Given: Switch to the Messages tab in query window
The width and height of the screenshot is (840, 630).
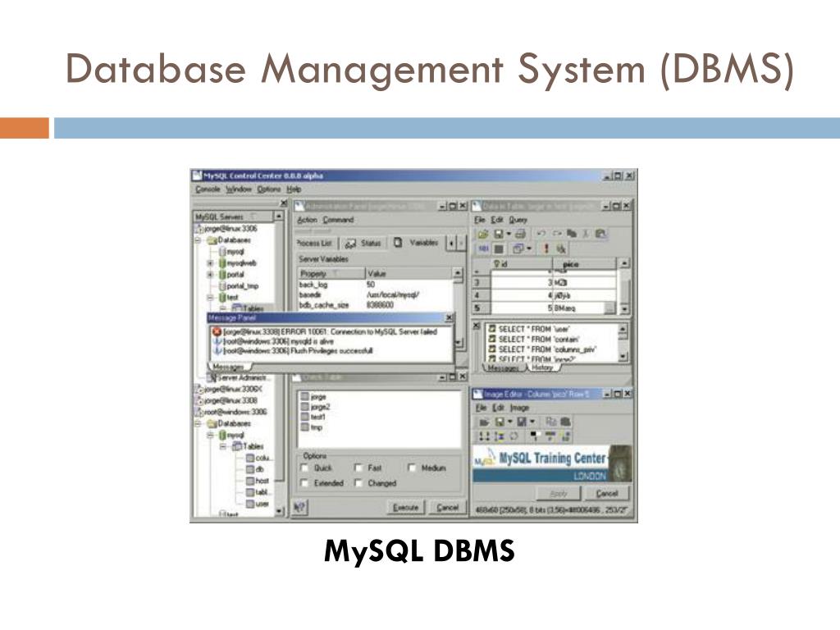Looking at the screenshot, I should tap(503, 368).
